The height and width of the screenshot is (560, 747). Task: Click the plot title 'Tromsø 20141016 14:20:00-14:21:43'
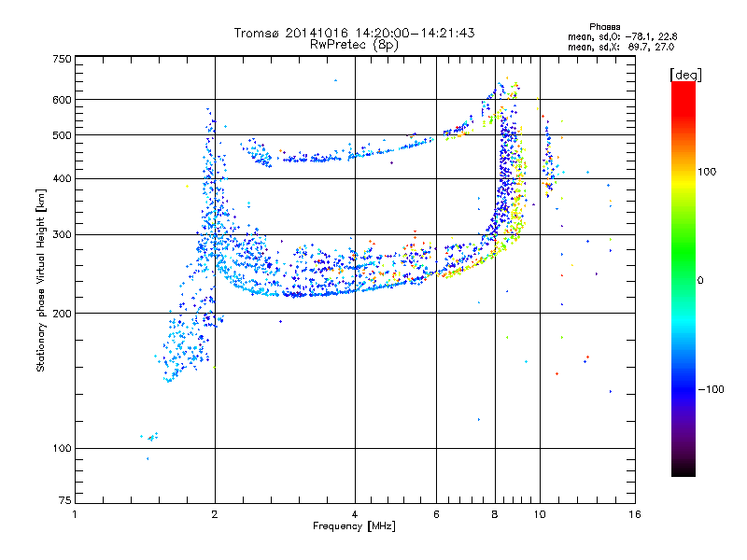click(354, 33)
